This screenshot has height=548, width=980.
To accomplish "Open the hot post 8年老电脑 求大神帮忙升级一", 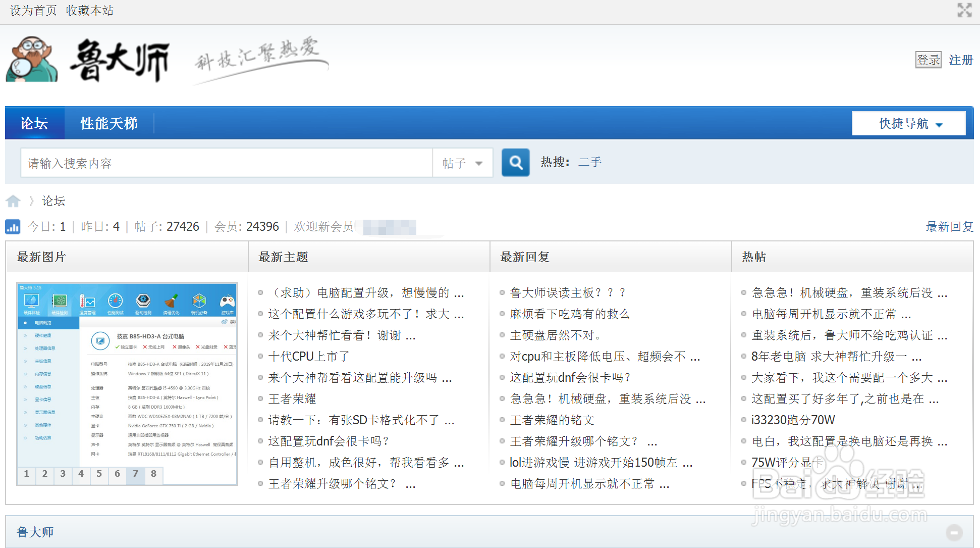I will click(x=837, y=357).
